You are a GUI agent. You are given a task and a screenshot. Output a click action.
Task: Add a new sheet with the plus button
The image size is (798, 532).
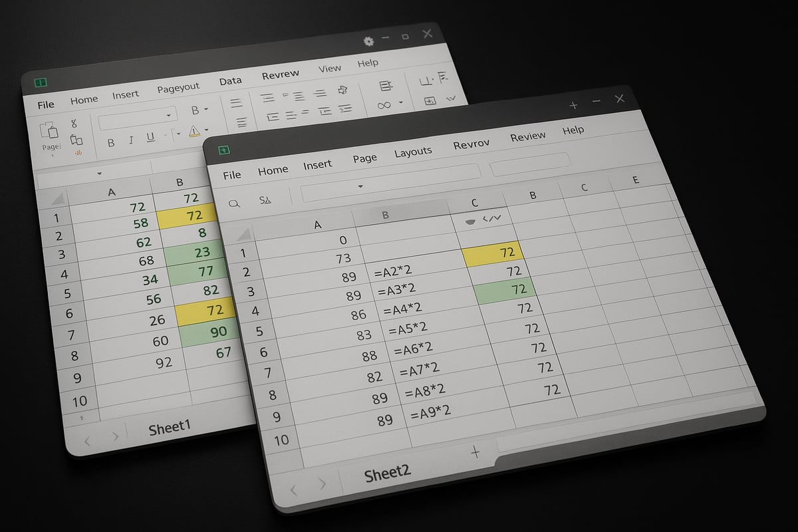pyautogui.click(x=475, y=451)
